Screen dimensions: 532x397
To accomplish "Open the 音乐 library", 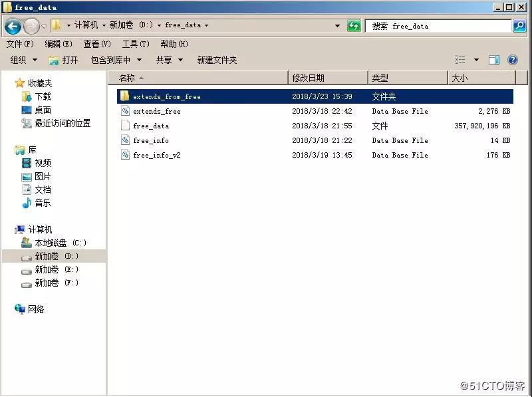I will pos(43,203).
